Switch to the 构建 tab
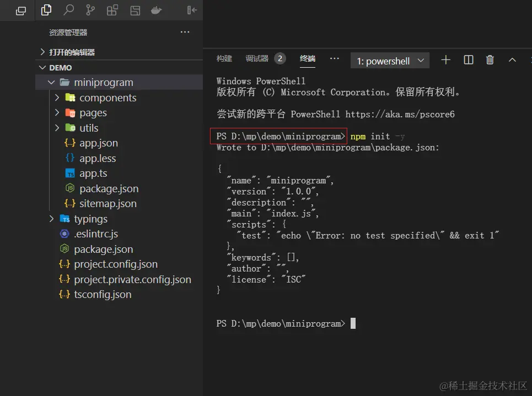532x396 pixels. (224, 58)
